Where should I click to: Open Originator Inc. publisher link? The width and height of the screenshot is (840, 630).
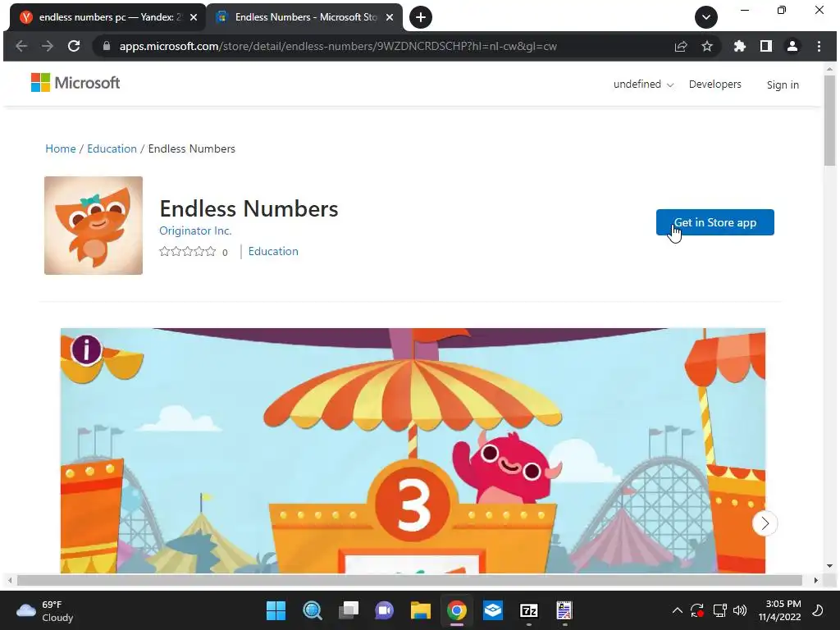pyautogui.click(x=195, y=231)
